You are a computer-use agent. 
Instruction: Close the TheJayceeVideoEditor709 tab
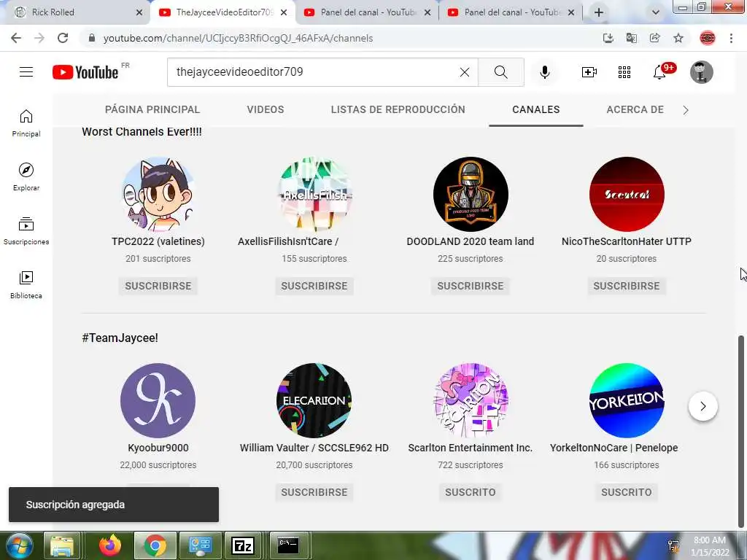point(284,12)
